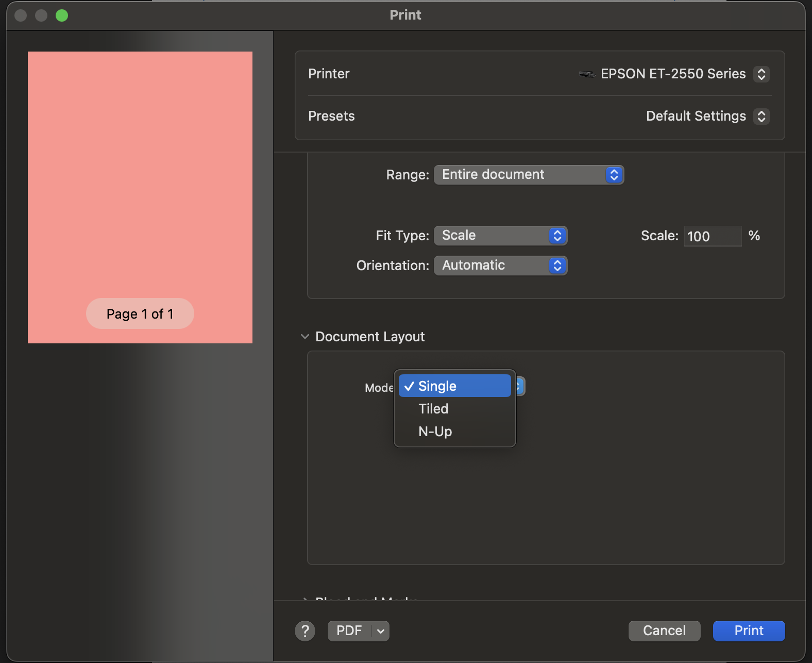Collapse the Document Layout section
812x663 pixels.
point(305,337)
